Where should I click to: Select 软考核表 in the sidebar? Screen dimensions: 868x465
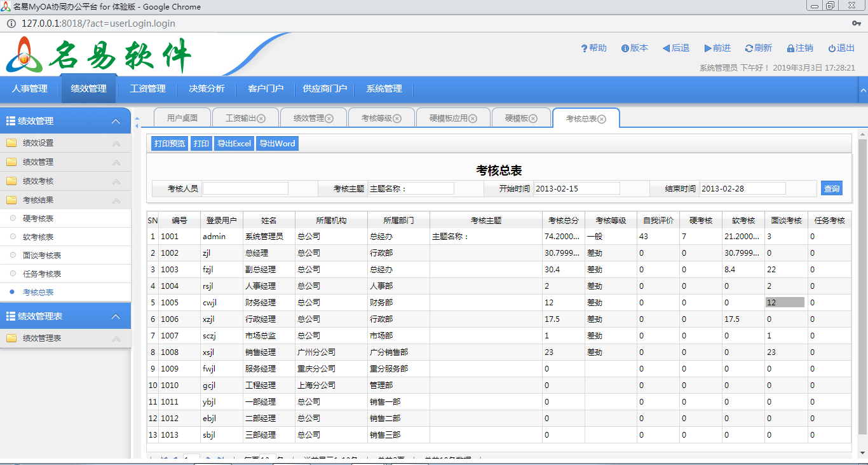pyautogui.click(x=38, y=237)
